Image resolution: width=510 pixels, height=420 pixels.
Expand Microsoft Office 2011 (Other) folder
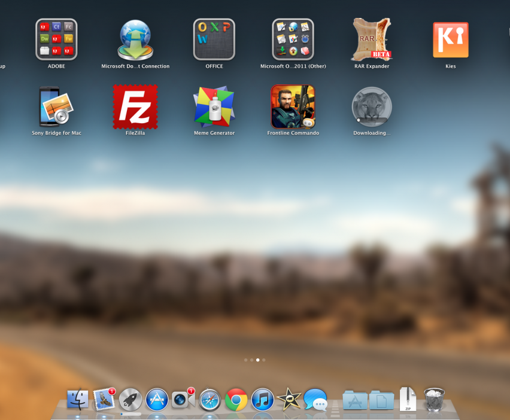click(x=293, y=39)
